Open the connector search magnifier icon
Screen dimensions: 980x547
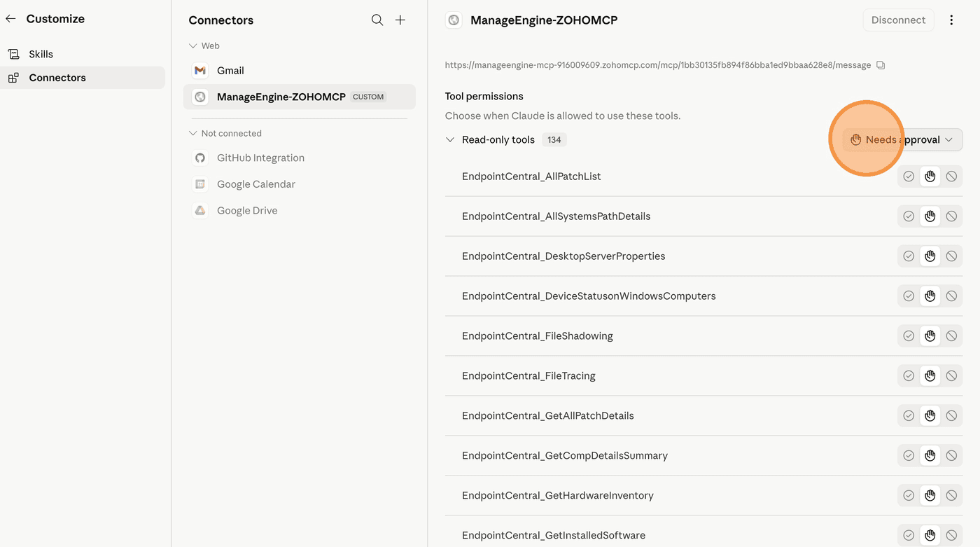click(x=377, y=20)
